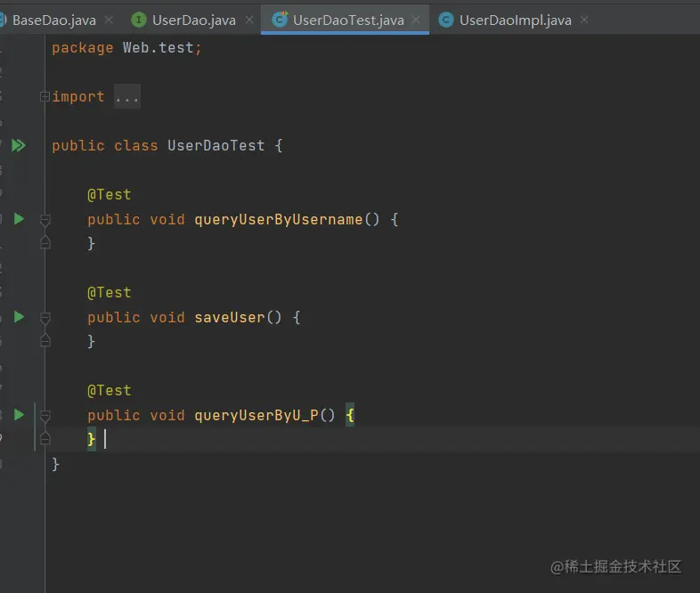Click the @Test annotation above queryUserByU_P

pos(110,390)
